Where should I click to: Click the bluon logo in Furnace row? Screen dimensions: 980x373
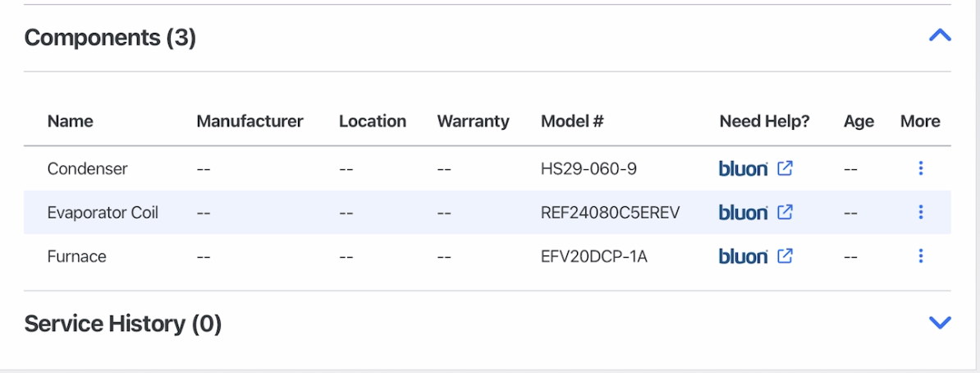tap(743, 256)
